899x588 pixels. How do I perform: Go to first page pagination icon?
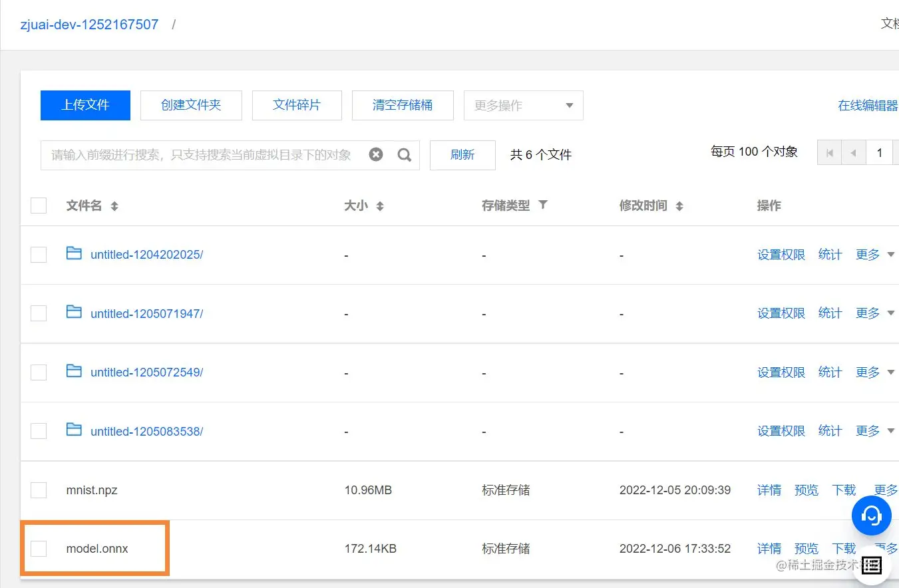pyautogui.click(x=830, y=153)
